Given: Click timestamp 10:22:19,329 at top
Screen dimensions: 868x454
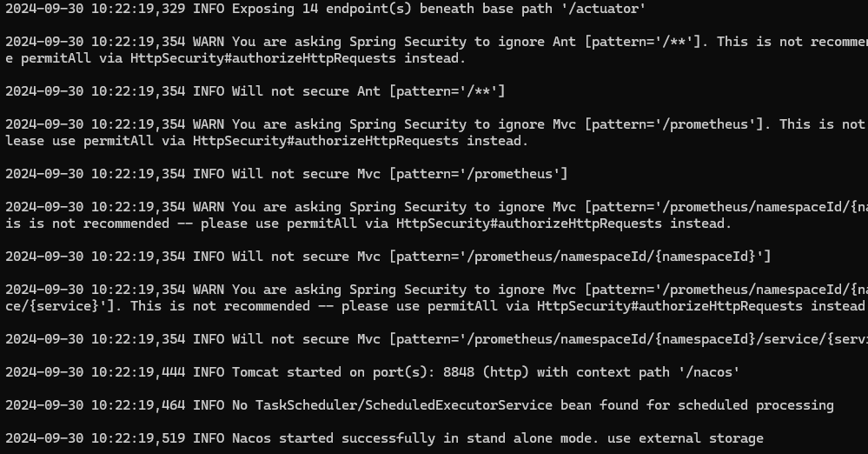Looking at the screenshot, I should coord(138,9).
